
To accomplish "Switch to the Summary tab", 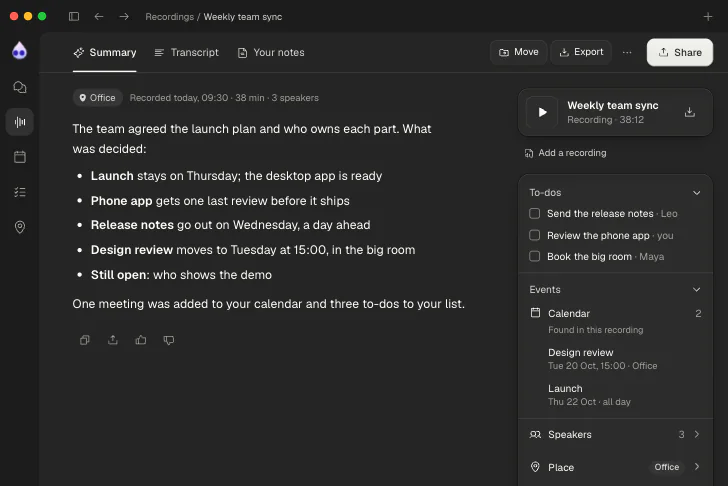I will (104, 52).
